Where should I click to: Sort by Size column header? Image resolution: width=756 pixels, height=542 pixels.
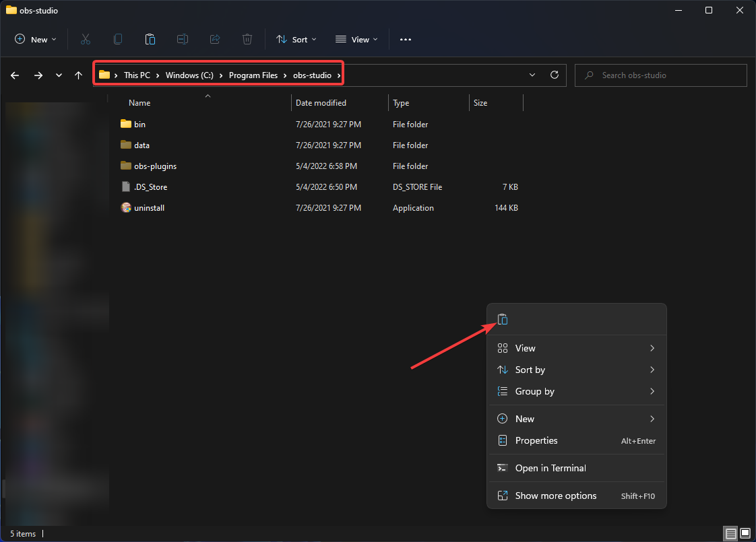[x=480, y=102]
